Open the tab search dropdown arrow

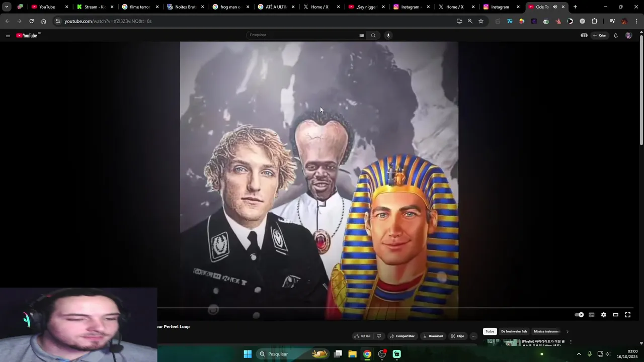click(7, 7)
